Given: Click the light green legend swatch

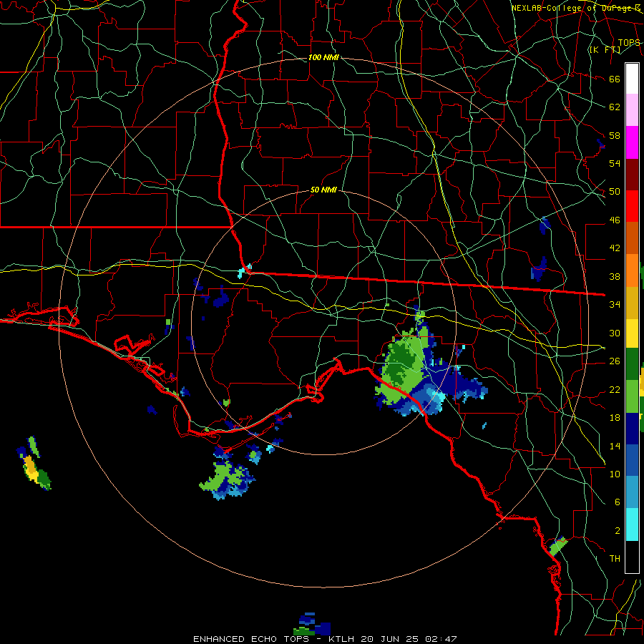Looking at the screenshot, I should tap(632, 396).
